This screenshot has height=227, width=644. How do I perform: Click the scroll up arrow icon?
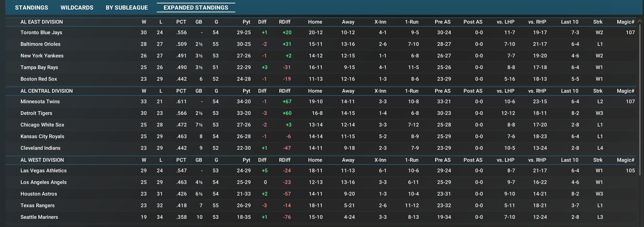(640, 21)
